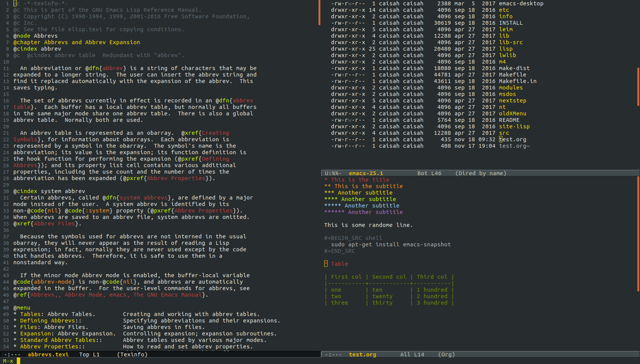Image resolution: width=640 pixels, height=364 pixels.
Task: Click the 'Standard Abbrev Tables' menu entry
Action: pos(58,340)
